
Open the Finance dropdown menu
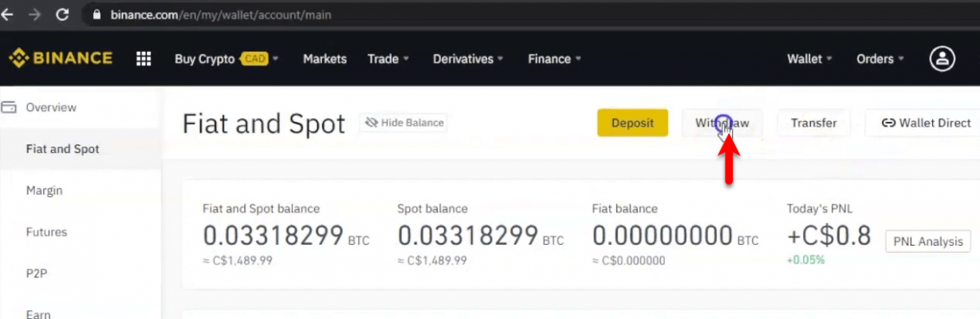coord(554,59)
